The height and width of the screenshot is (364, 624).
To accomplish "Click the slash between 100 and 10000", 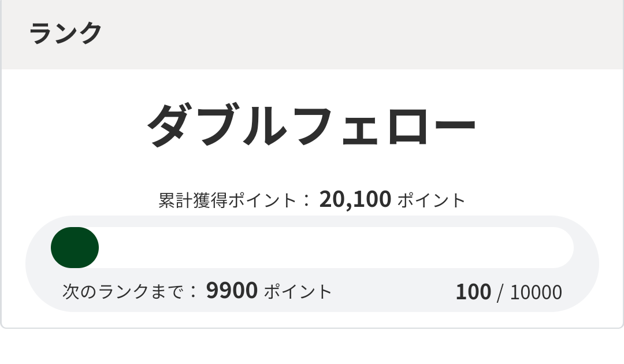I will (x=500, y=292).
